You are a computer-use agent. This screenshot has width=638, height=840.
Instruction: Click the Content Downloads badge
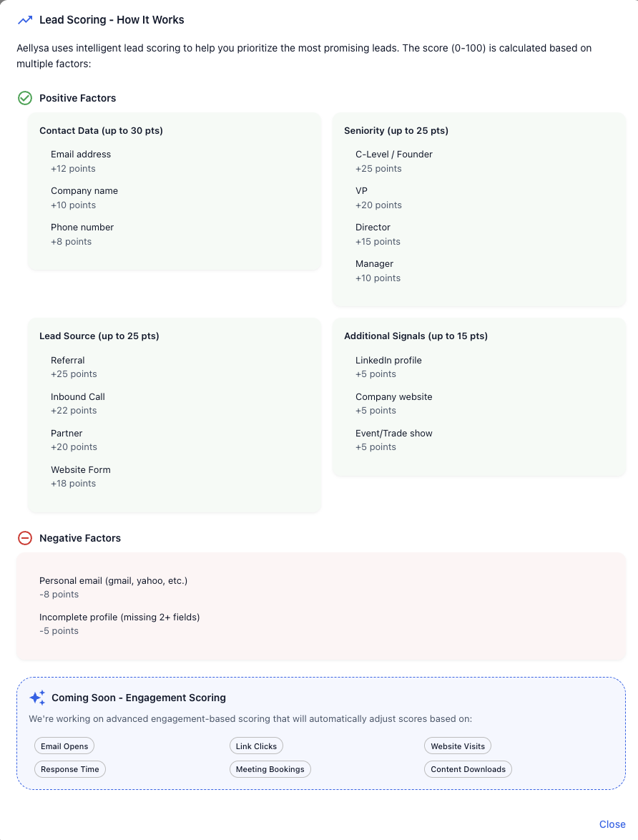click(468, 769)
